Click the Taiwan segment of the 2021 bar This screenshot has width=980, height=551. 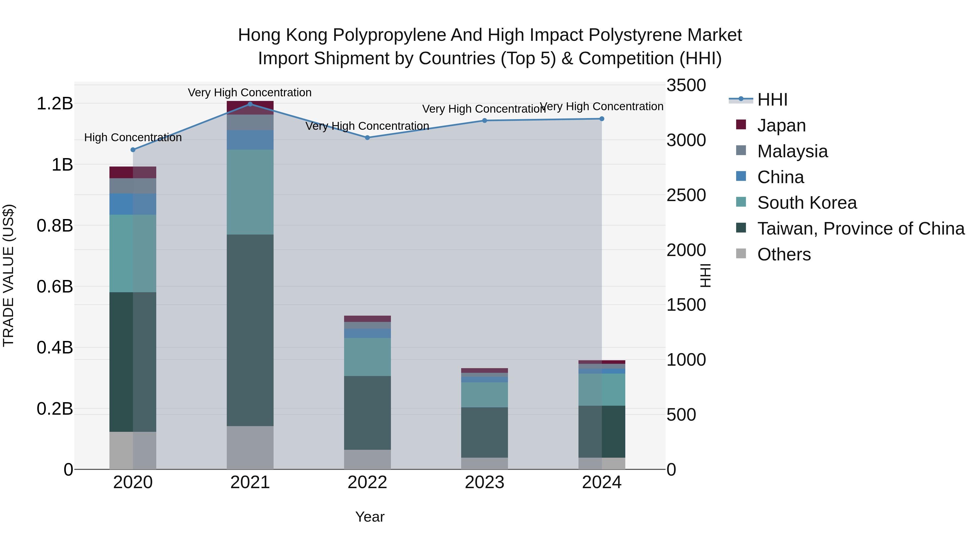tap(250, 330)
